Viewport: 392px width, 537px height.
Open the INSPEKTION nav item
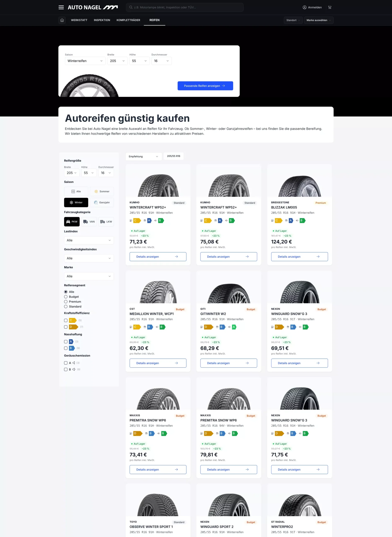pos(102,20)
